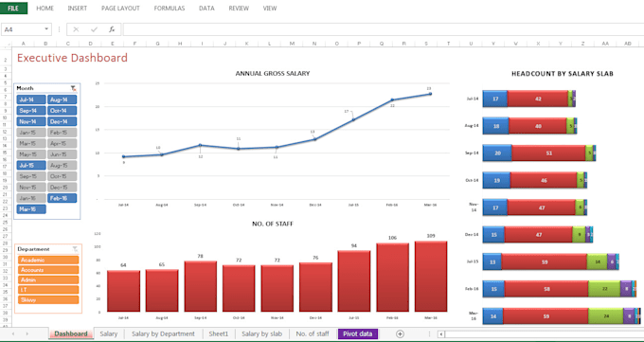Clear the Month slicer filter icon
This screenshot has height=342, width=644.
tap(73, 88)
